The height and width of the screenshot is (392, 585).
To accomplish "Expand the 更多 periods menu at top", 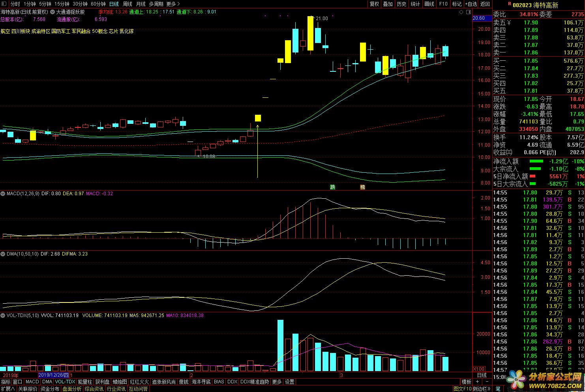I will [x=173, y=4].
